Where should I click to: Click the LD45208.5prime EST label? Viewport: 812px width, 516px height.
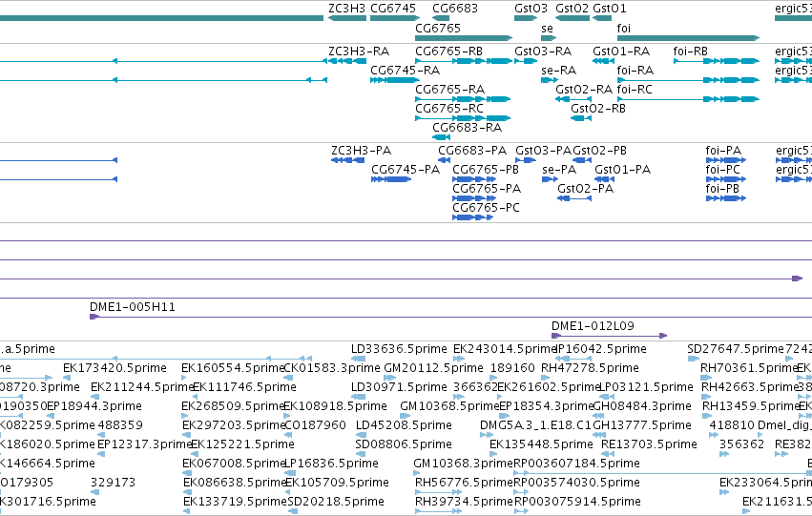click(404, 425)
